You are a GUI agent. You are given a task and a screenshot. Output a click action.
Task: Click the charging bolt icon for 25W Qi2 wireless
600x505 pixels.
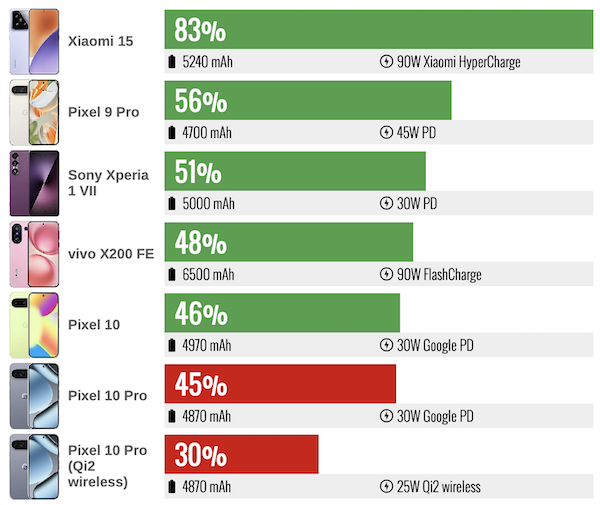click(386, 487)
